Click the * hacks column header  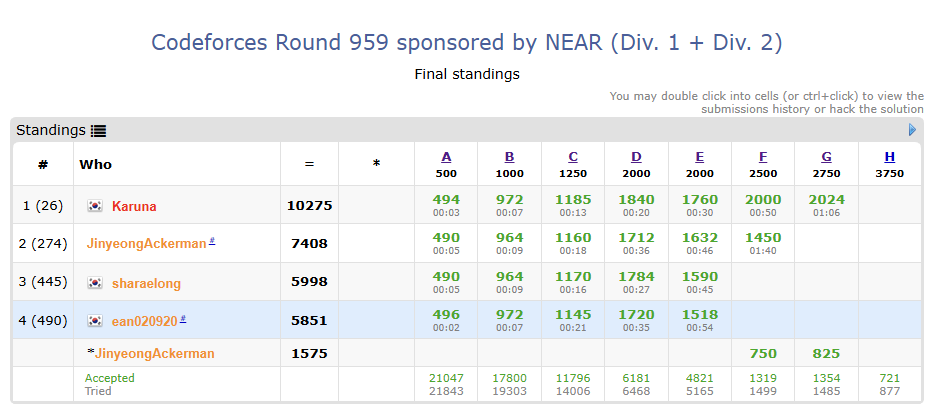pos(376,164)
